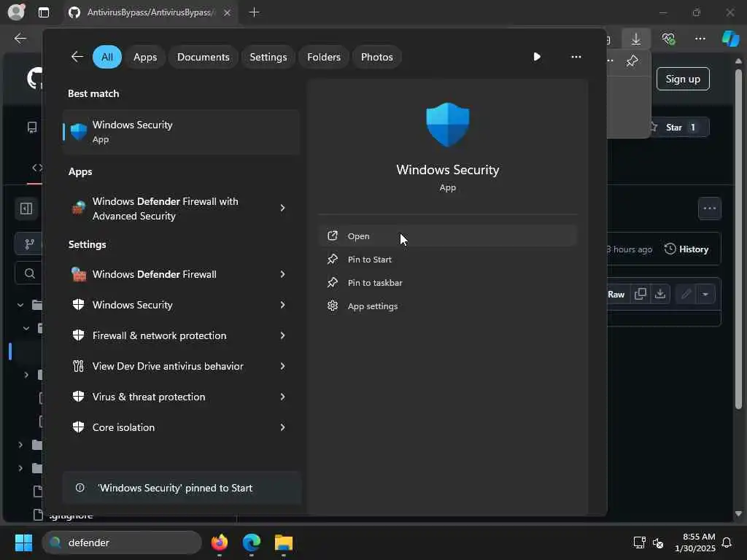Open the Windows Start menu

[x=23, y=542]
